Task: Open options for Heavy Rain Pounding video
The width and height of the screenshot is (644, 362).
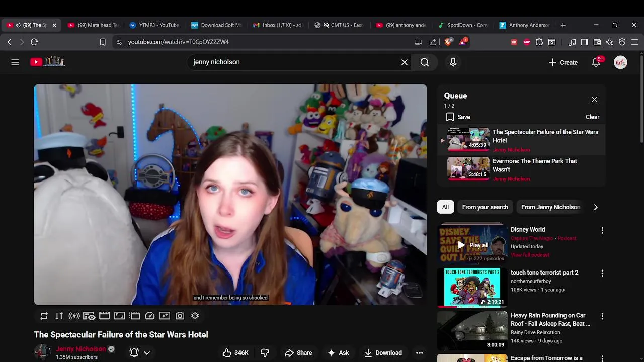Action: pos(602,316)
